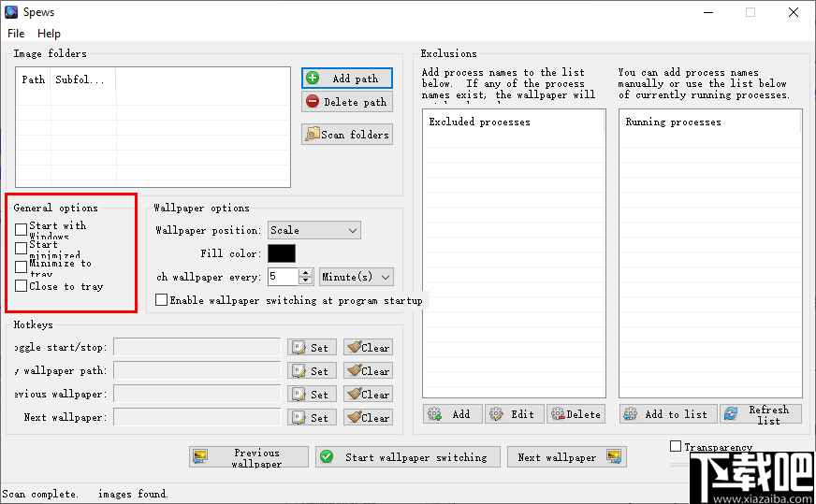Viewport: 816px width, 504px height.
Task: Click the gear icon on Add to list
Action: [x=630, y=414]
